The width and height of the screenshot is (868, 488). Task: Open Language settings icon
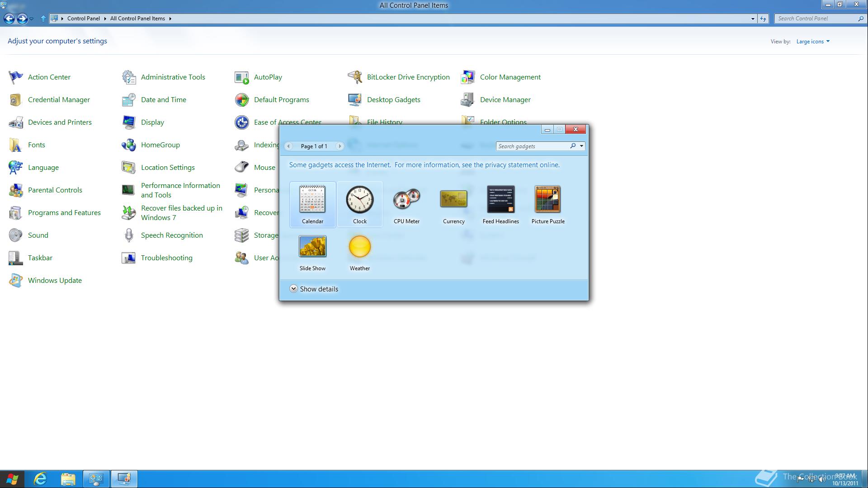click(16, 168)
